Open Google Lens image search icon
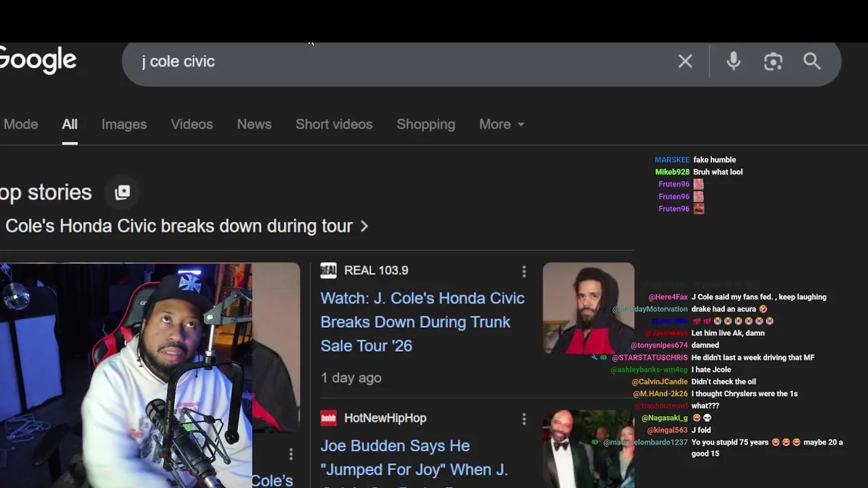This screenshot has height=488, width=868. 773,62
